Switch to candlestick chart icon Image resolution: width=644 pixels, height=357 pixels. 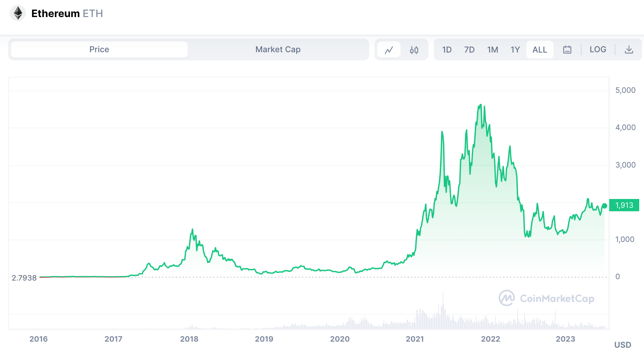[414, 50]
